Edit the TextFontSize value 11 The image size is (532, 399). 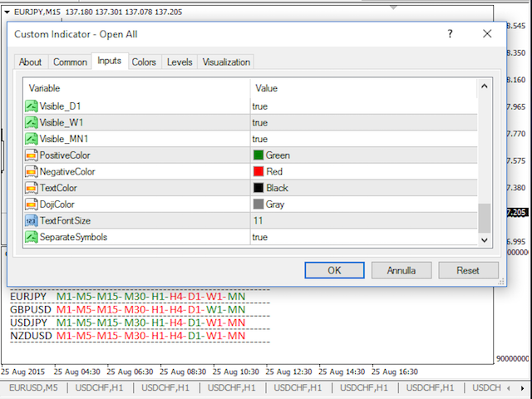coord(259,221)
